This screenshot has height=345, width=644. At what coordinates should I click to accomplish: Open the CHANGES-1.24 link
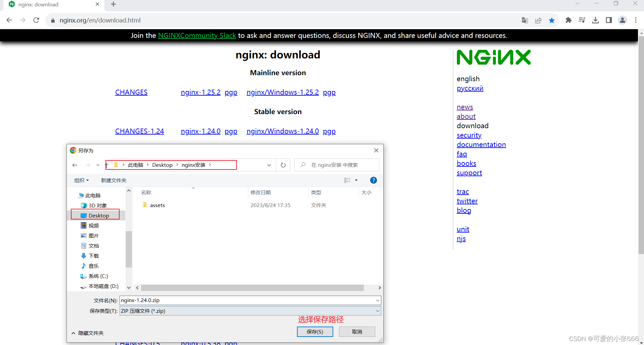139,131
